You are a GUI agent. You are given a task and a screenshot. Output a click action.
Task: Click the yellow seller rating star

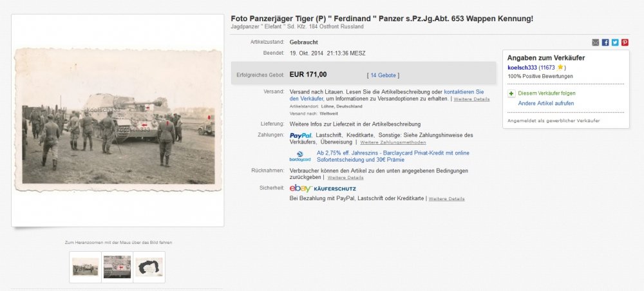coord(560,67)
